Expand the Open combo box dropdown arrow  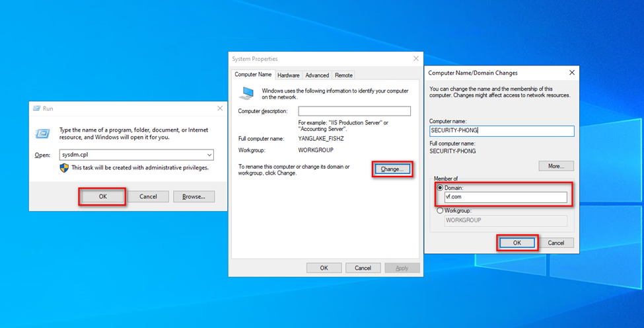point(209,155)
